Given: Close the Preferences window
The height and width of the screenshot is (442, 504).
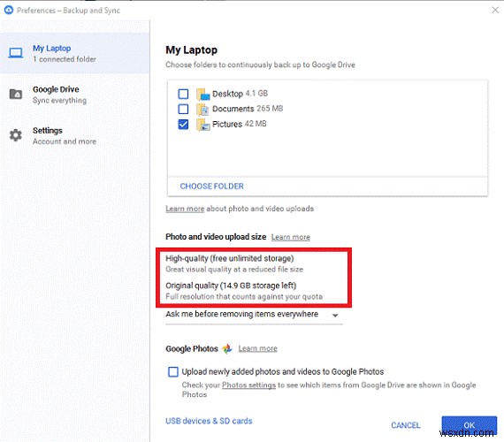Looking at the screenshot, I should tap(495, 10).
